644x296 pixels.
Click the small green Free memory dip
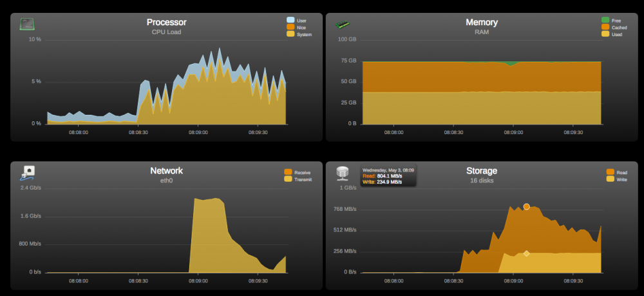point(511,64)
